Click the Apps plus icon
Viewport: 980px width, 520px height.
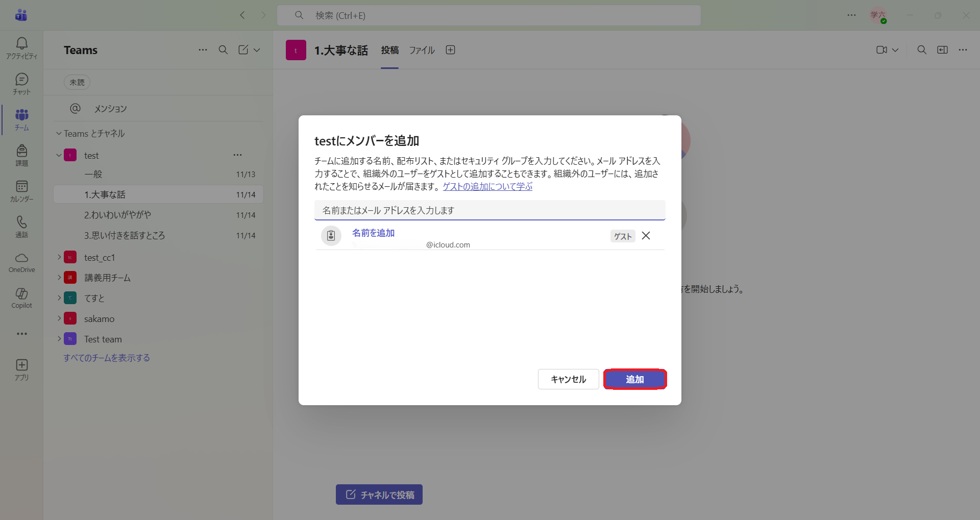click(21, 369)
